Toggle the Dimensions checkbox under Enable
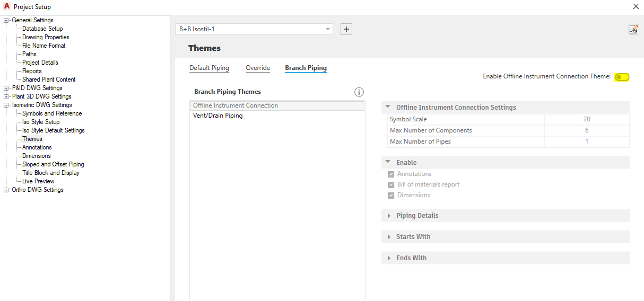644x301 pixels. [391, 196]
